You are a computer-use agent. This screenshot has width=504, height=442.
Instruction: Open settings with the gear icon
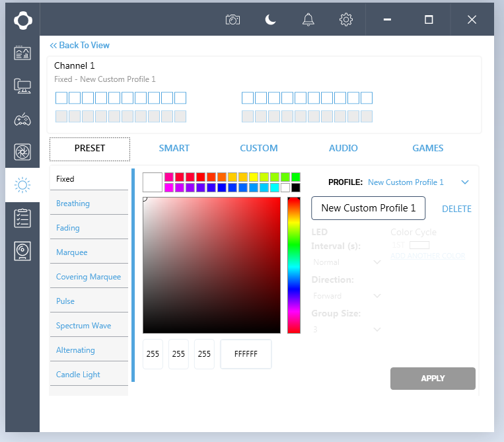345,20
